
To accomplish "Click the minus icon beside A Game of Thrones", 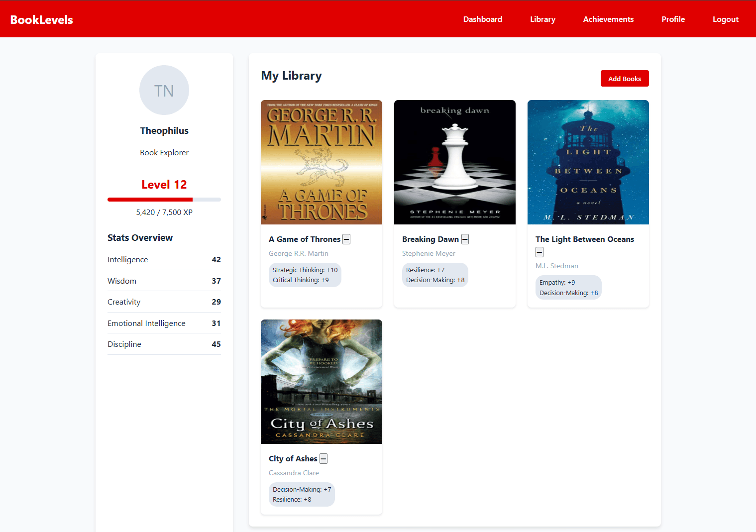I will pyautogui.click(x=346, y=239).
